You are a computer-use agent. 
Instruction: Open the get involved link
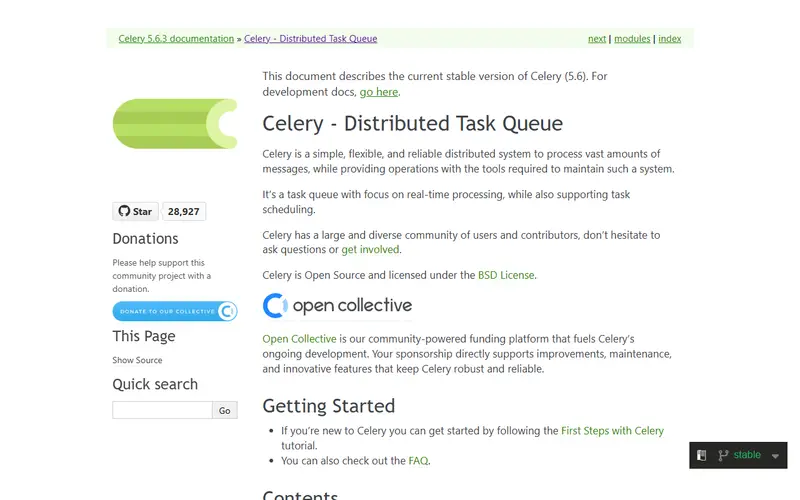[x=370, y=249]
